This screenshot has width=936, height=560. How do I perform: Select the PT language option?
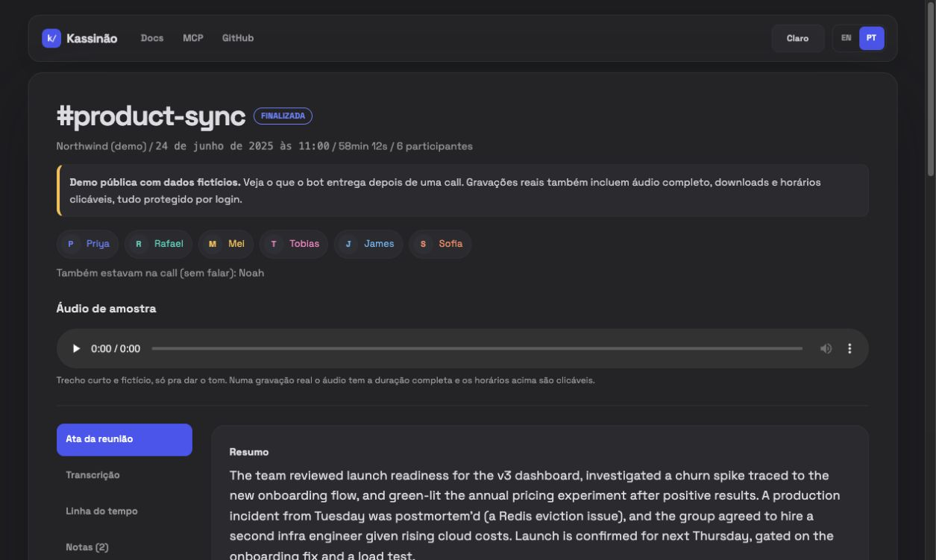tap(871, 38)
